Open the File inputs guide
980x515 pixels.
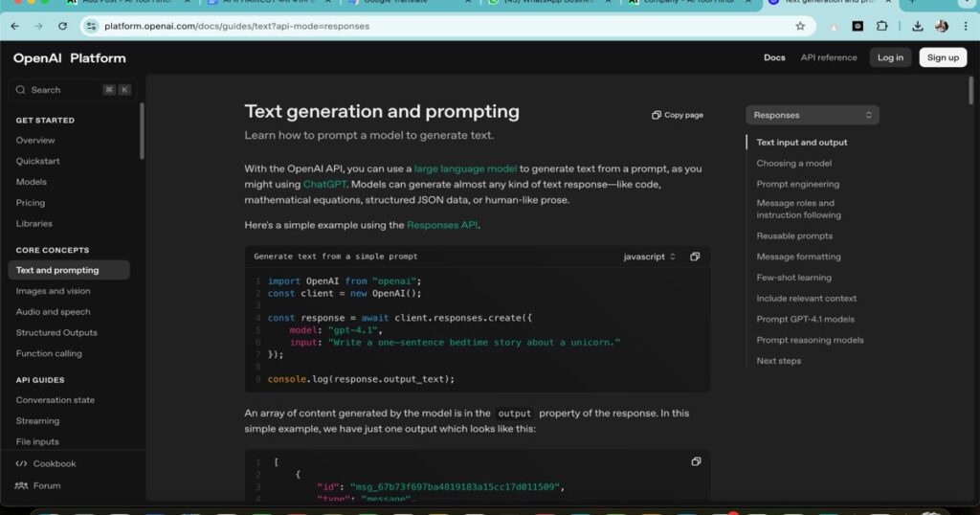coord(37,442)
